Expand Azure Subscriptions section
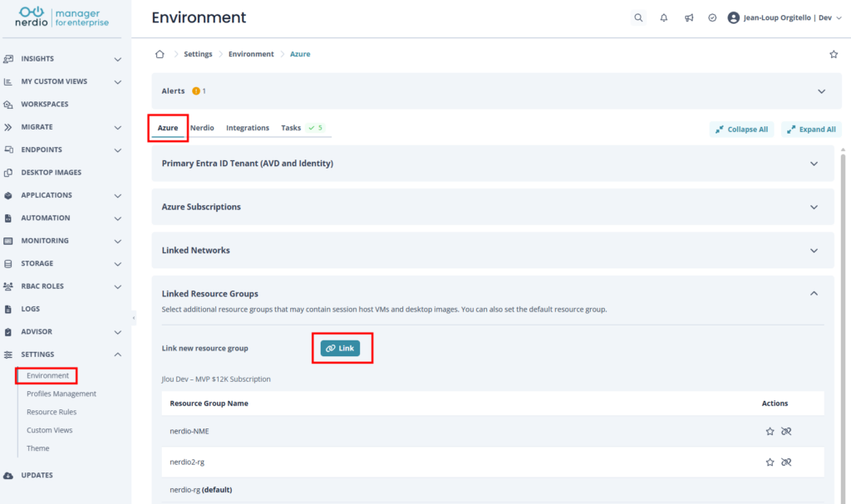 coord(814,207)
